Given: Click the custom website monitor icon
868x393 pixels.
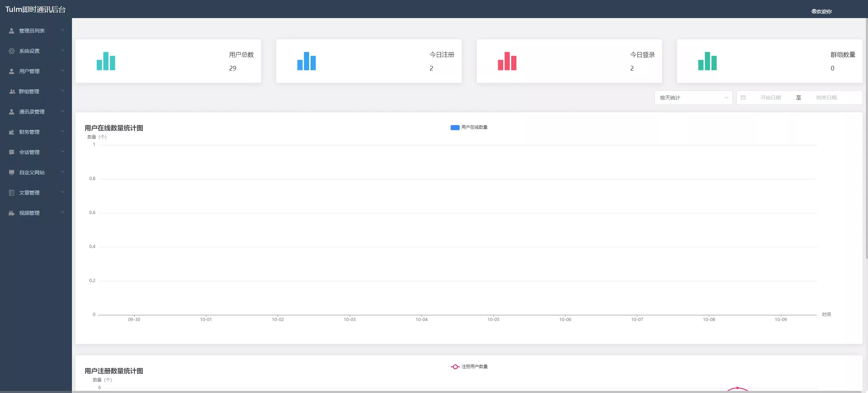Looking at the screenshot, I should 12,172.
